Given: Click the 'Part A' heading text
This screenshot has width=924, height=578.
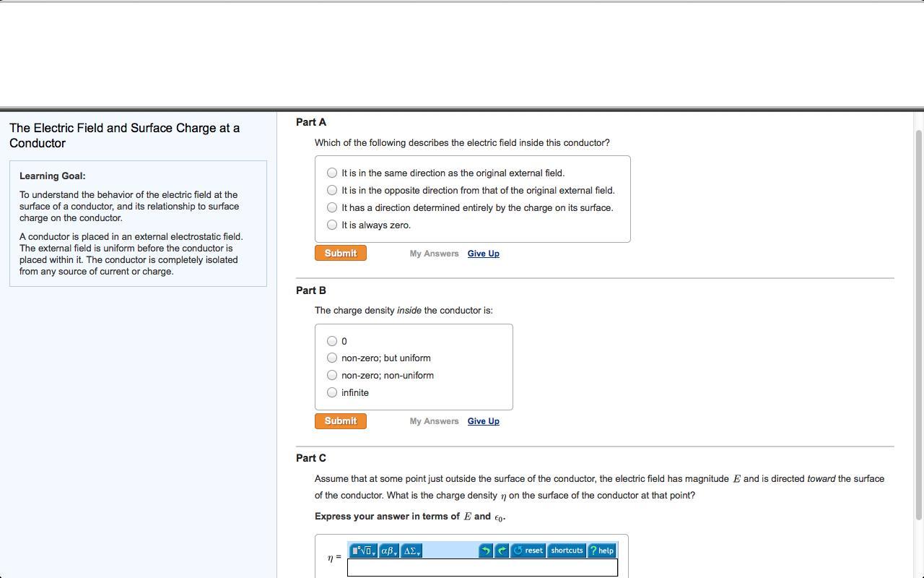Looking at the screenshot, I should (311, 122).
